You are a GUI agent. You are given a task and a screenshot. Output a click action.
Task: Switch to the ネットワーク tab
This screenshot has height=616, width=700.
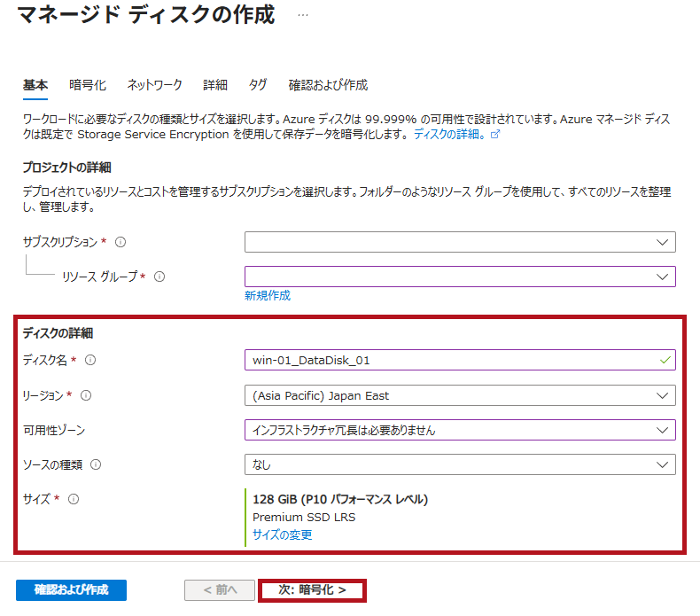(x=154, y=85)
